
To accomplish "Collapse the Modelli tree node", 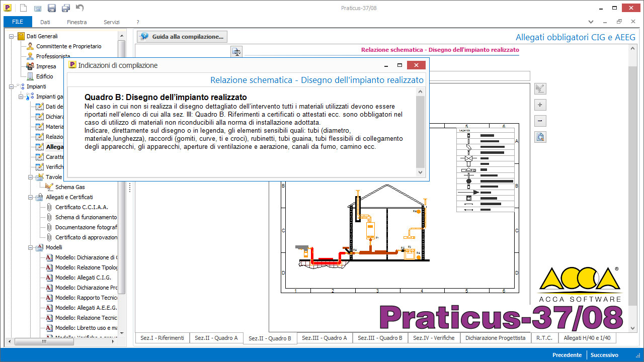I will pyautogui.click(x=31, y=247).
